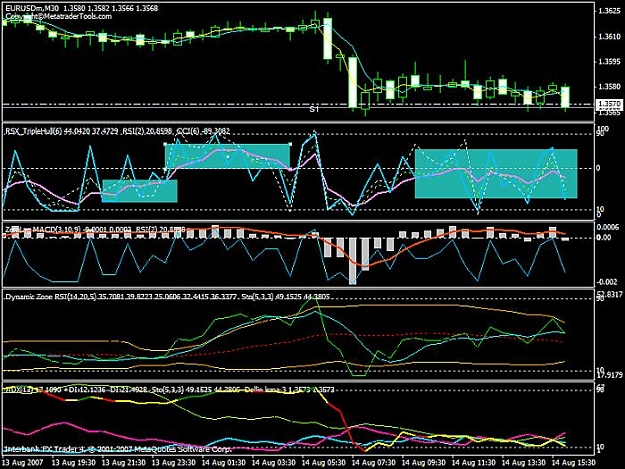Select the middle teal rectangle with handles
625x469 pixels.
point(228,156)
